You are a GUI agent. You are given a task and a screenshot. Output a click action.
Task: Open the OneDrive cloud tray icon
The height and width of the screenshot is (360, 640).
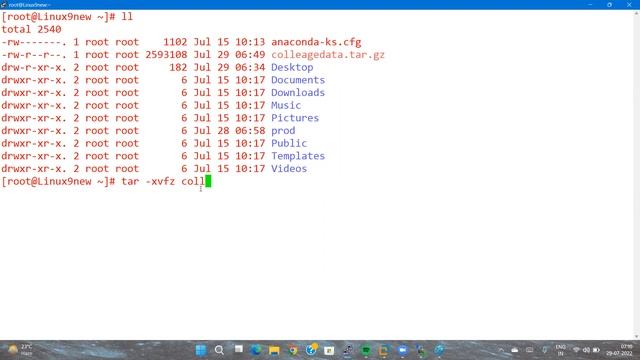[x=515, y=350]
